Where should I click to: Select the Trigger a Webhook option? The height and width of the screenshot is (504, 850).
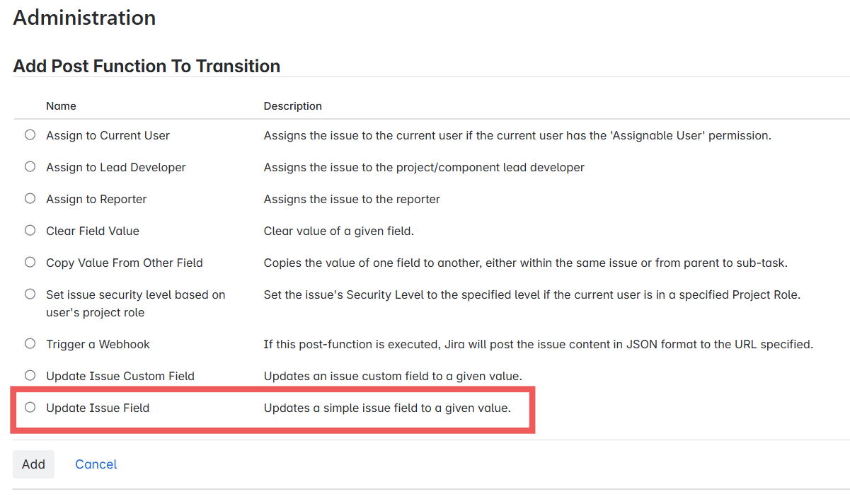30,344
